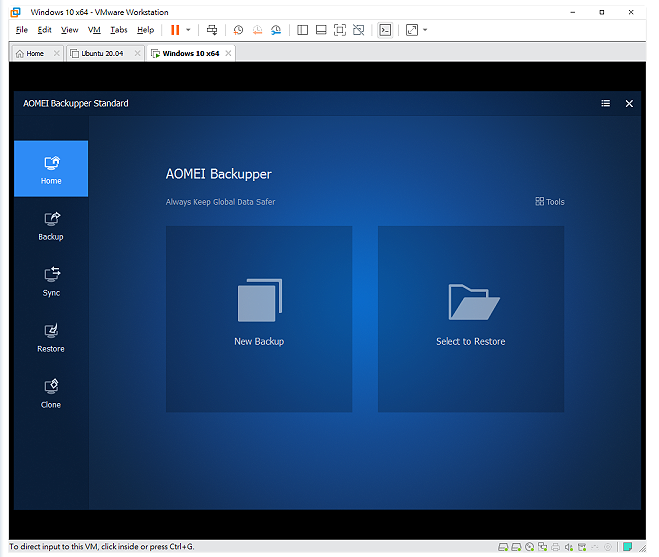
Task: Switch to the Ubuntu 20.04 tab
Action: 102,53
